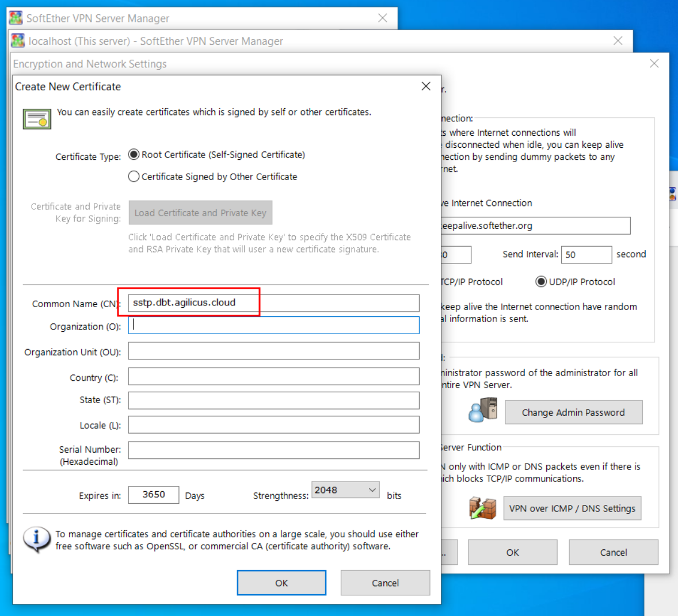Click into the Common Name (CN) field
The width and height of the screenshot is (678, 616).
click(x=273, y=303)
